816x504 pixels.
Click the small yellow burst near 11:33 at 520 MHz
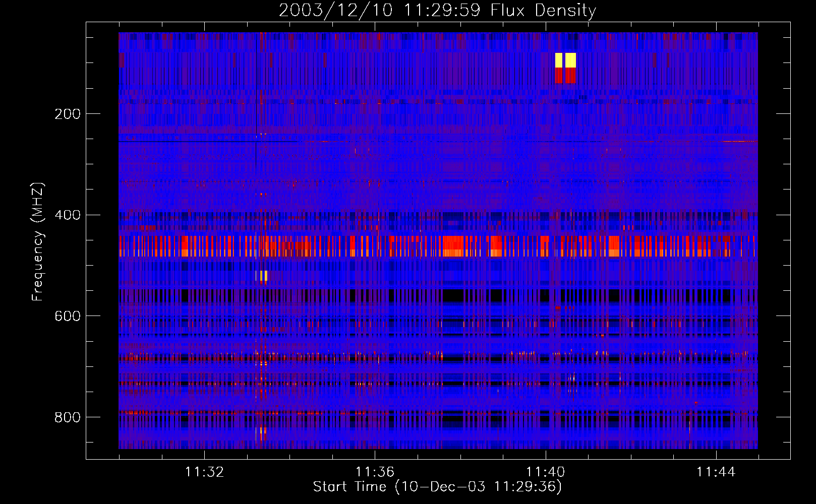262,276
